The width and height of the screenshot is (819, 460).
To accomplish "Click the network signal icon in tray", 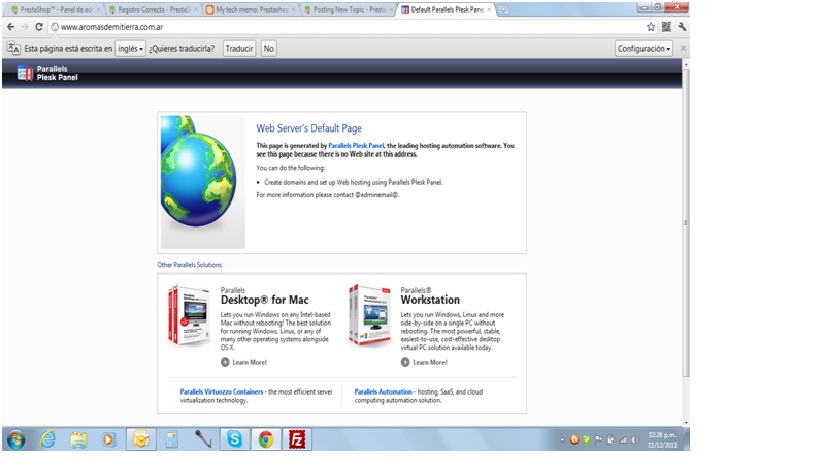I will [x=623, y=440].
